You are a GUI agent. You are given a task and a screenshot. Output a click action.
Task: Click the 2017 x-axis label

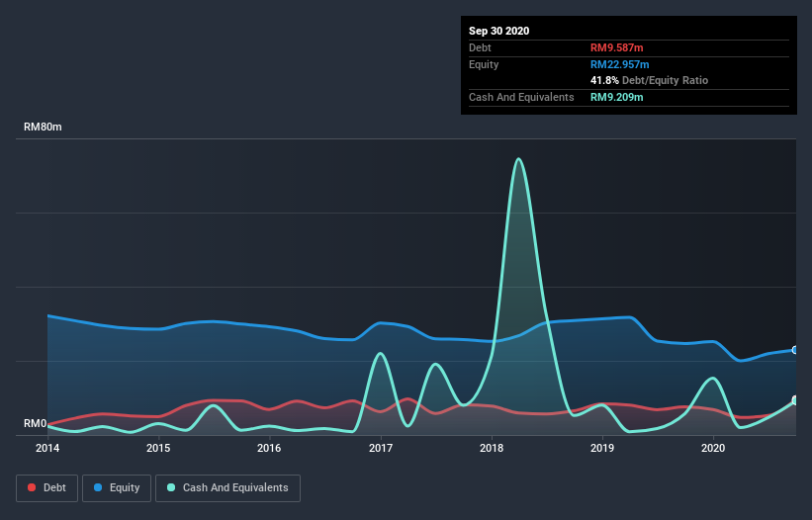pos(381,448)
